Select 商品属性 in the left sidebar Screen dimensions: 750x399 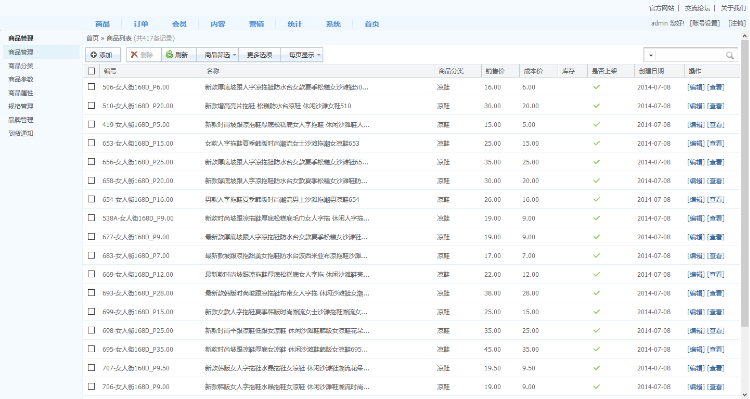21,93
